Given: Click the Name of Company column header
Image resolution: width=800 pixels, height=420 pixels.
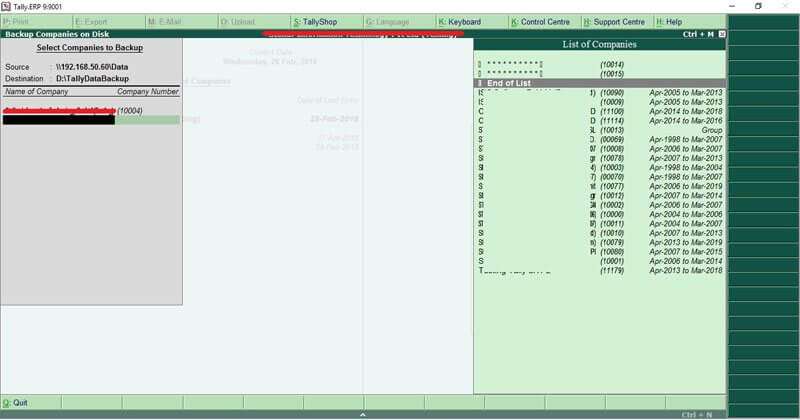Looking at the screenshot, I should coord(37,92).
